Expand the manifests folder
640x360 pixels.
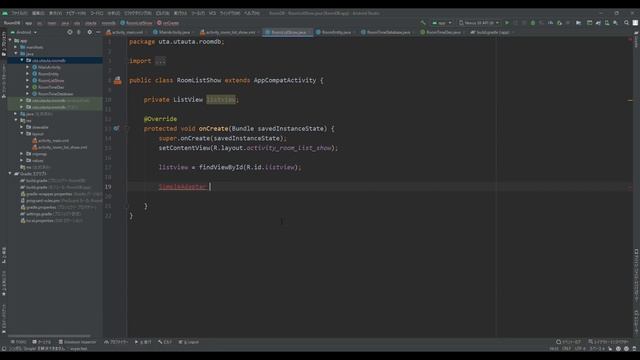click(16, 47)
